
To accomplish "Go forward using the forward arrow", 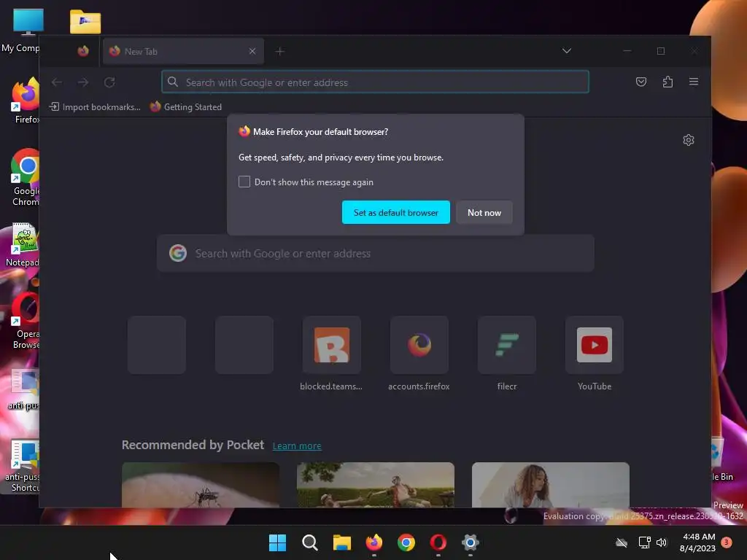I will [x=83, y=82].
